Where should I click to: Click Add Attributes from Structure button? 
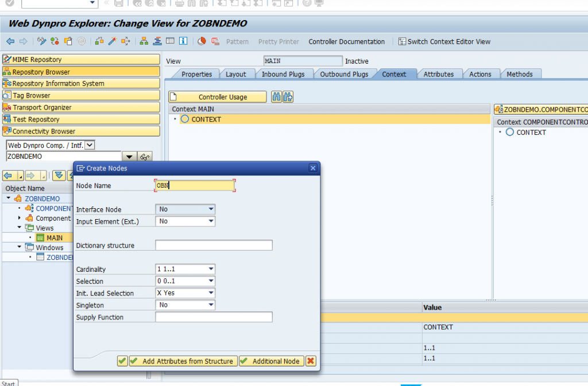(x=183, y=361)
